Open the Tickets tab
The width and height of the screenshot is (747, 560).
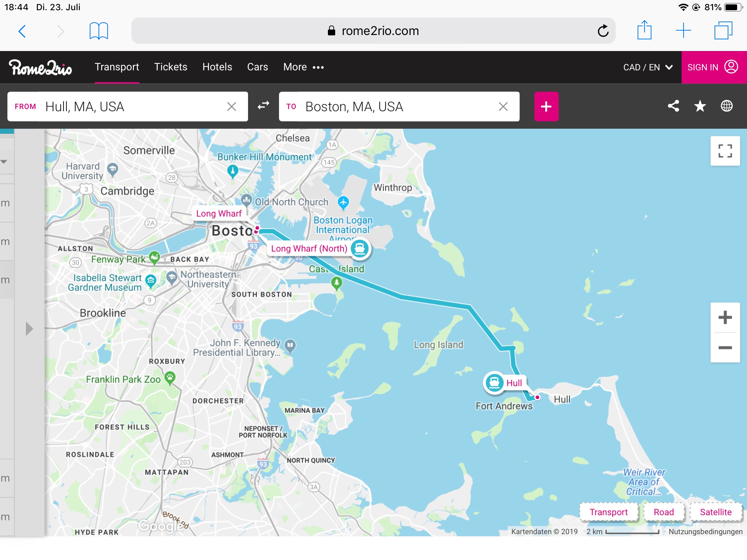pyautogui.click(x=171, y=67)
